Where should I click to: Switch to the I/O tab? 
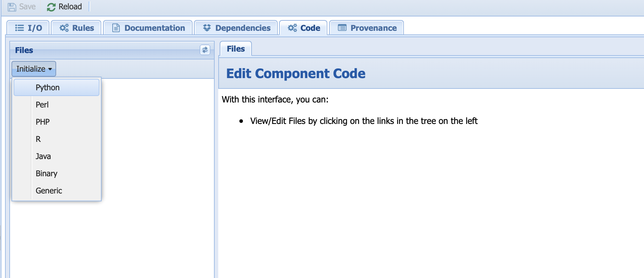(28, 28)
